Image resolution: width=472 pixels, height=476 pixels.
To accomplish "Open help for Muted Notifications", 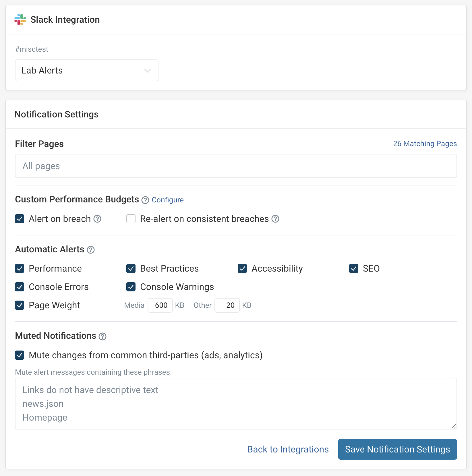I will tap(102, 336).
